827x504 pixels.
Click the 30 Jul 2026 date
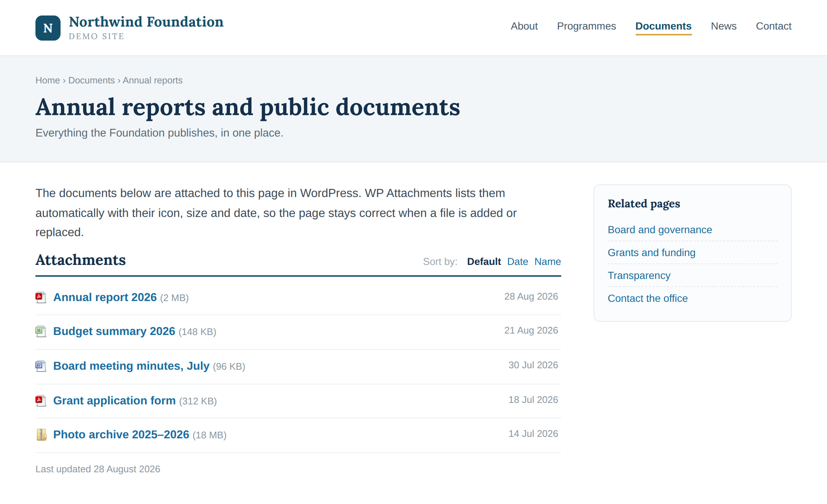pyautogui.click(x=533, y=365)
